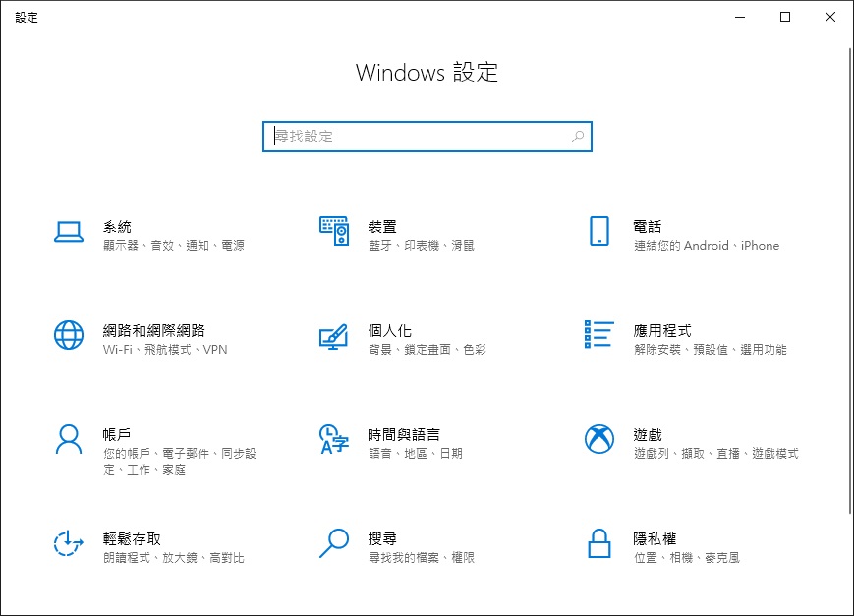Click the 尋找設定 search input box
This screenshot has width=854, height=616.
pyautogui.click(x=427, y=137)
